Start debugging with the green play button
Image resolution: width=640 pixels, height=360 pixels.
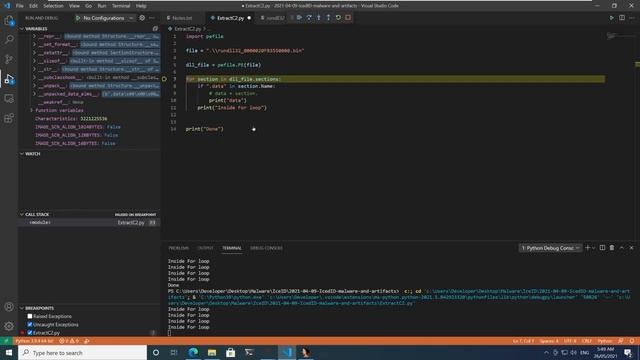[x=78, y=18]
